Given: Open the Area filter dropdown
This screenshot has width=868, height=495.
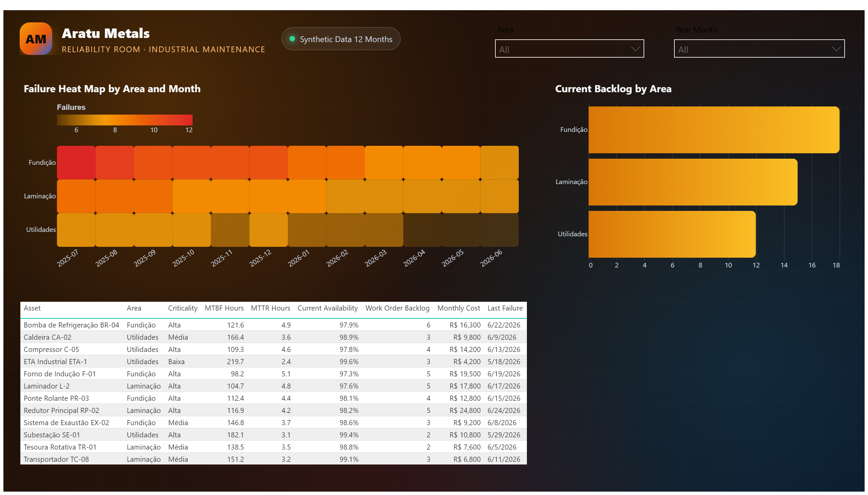Looking at the screenshot, I should click(x=569, y=48).
